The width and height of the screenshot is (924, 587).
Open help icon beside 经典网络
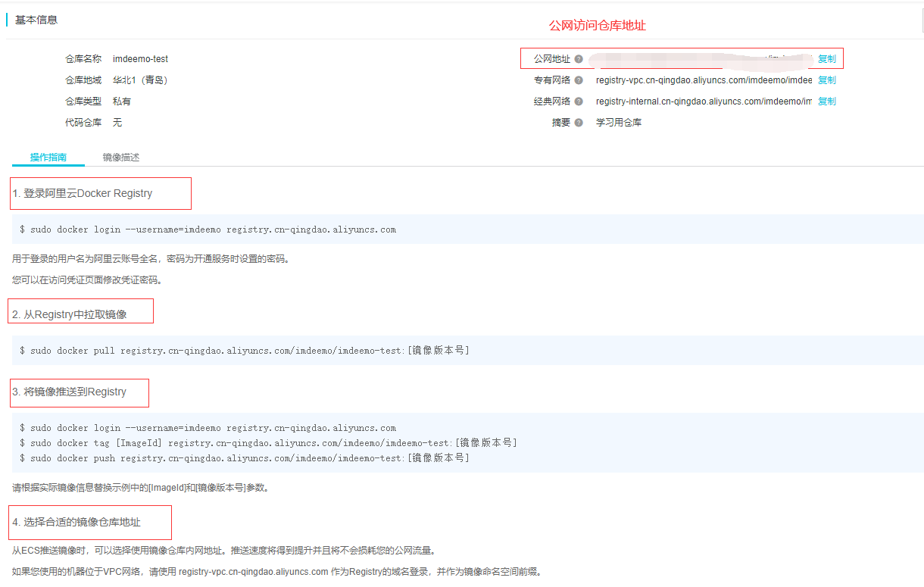579,101
